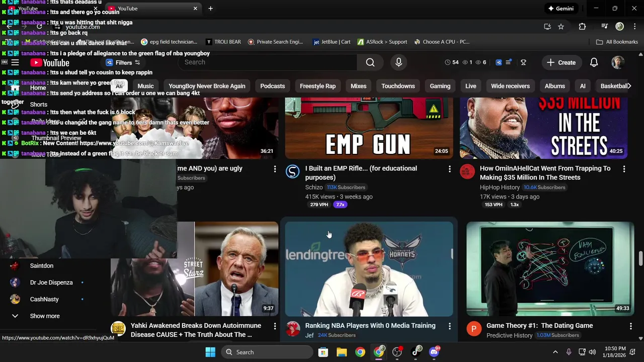Open options menu for Ranking NBA Players video
The image size is (644, 362).
point(449,326)
